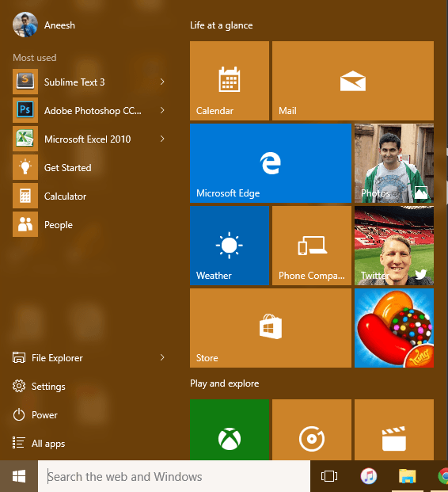448x492 pixels.
Task: Click the All apps label
Action: click(48, 444)
